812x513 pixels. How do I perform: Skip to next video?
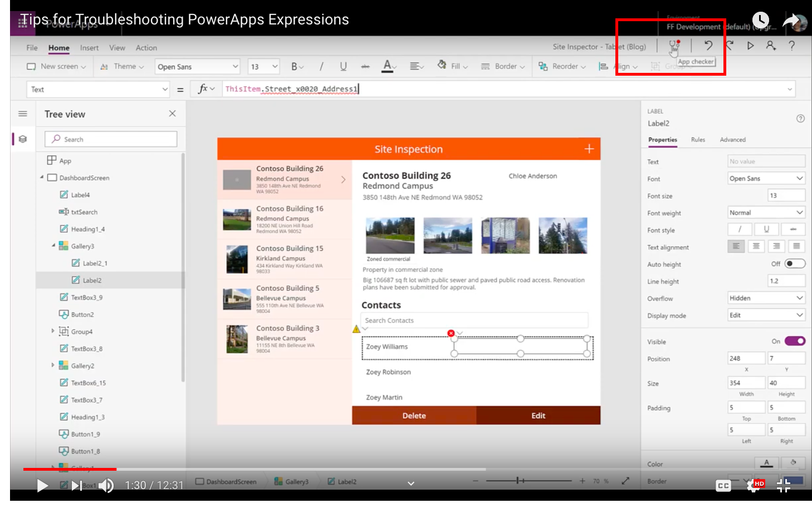point(77,486)
